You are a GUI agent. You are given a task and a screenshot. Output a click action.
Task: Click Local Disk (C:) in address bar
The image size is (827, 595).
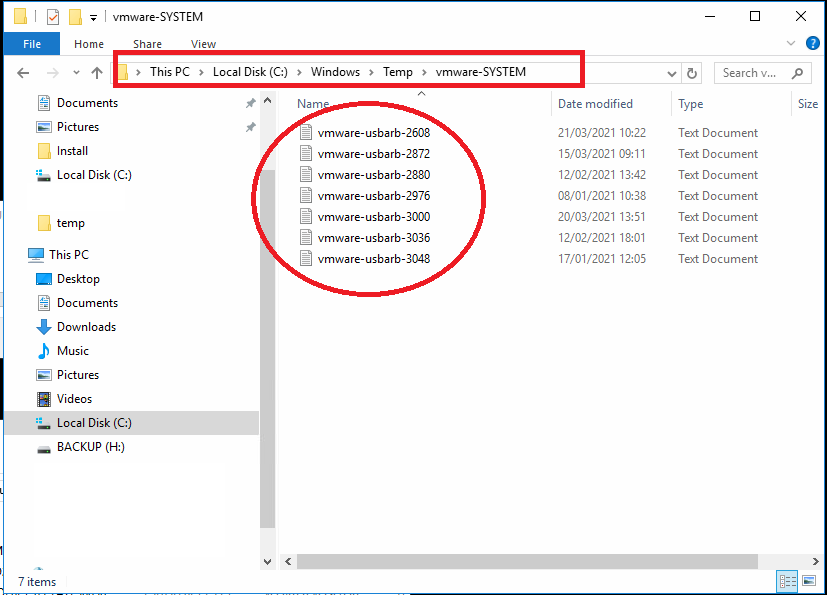pyautogui.click(x=250, y=72)
